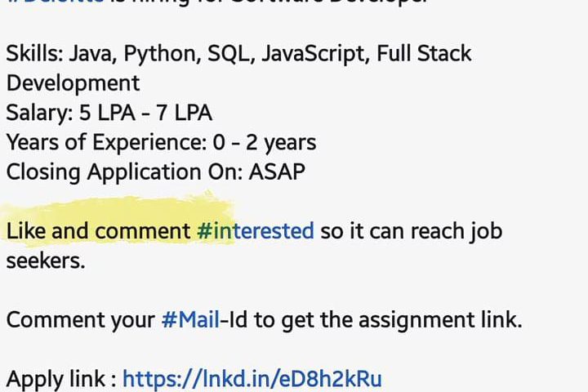Click the "Closing Application On" label
Screen dimensions: 588x392
(114, 172)
